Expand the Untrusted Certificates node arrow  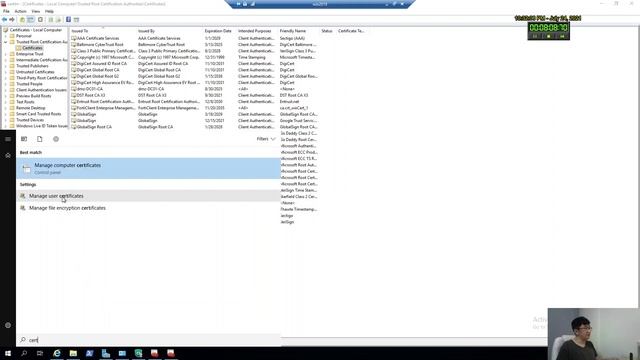6,72
